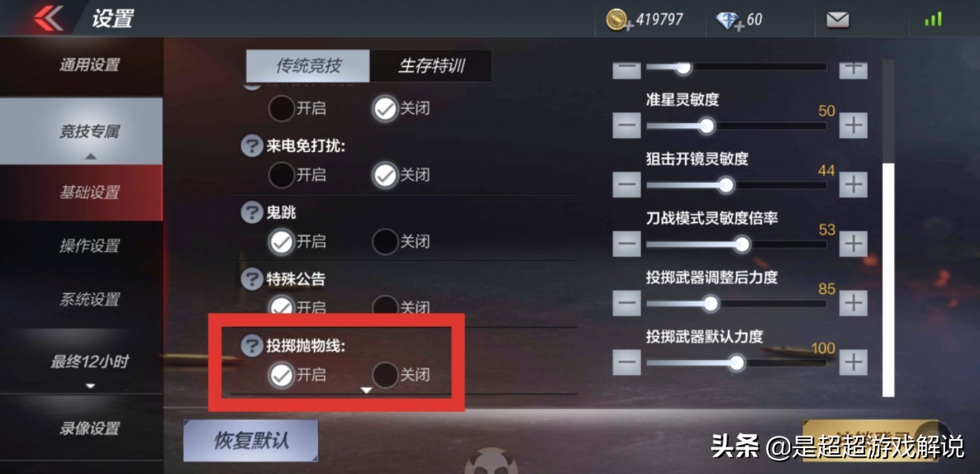Expand sidebar list below 最终12小时
This screenshot has width=980, height=474.
pyautogui.click(x=90, y=386)
